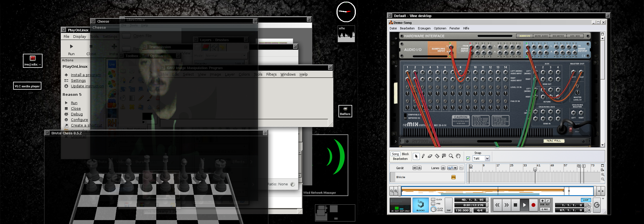Screen dimensions: 644x224
Task: Click the AUDIO I/O button on Hardware Interface
Action: coord(525,36)
